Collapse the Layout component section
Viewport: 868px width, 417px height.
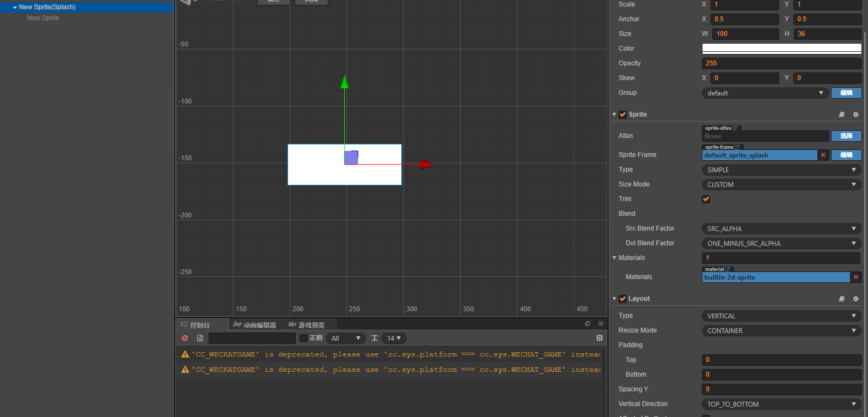click(614, 299)
